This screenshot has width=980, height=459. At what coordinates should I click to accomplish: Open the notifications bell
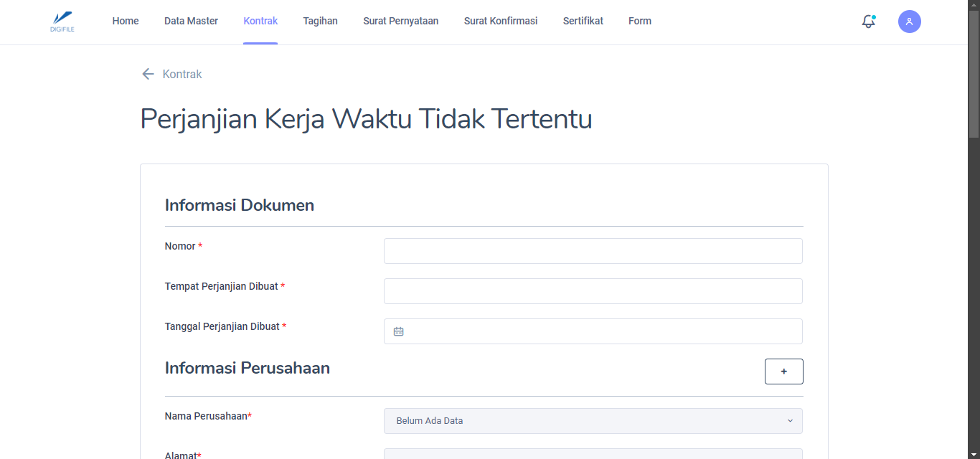click(868, 22)
